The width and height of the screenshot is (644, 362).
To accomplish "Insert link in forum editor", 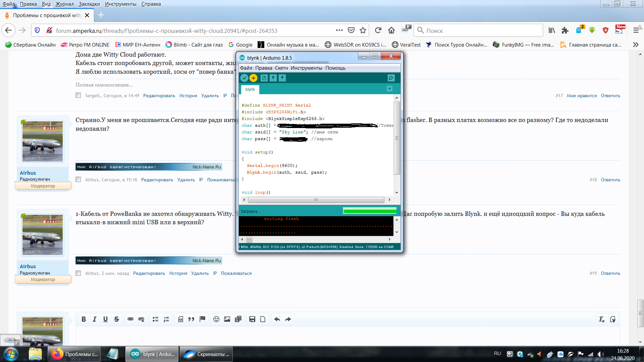I will [x=130, y=319].
